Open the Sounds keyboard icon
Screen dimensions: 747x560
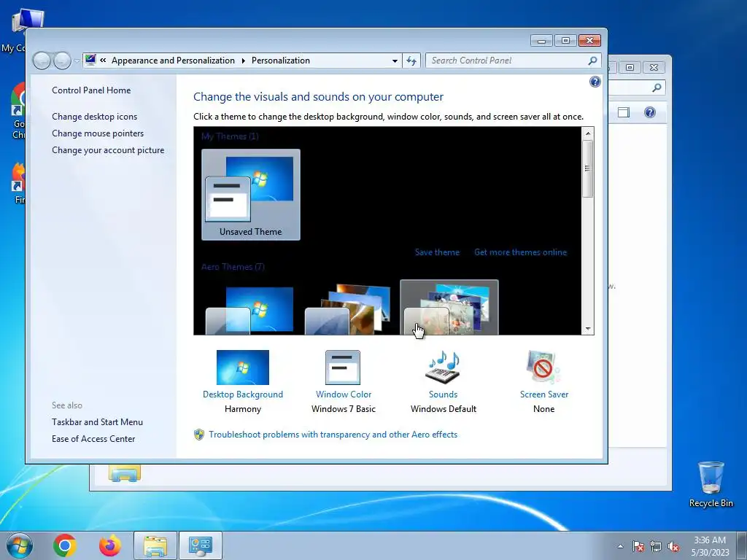click(x=443, y=367)
